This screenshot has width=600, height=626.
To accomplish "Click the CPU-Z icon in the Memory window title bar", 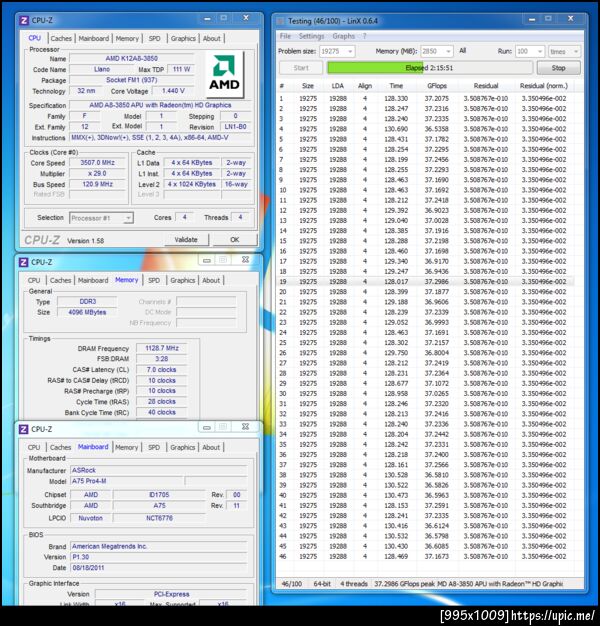I will coord(24,262).
